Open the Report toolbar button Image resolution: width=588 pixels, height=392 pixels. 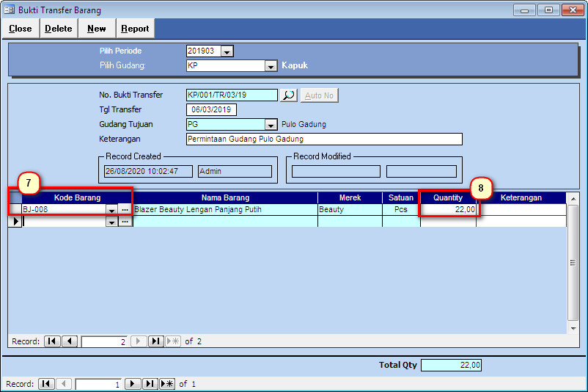135,29
